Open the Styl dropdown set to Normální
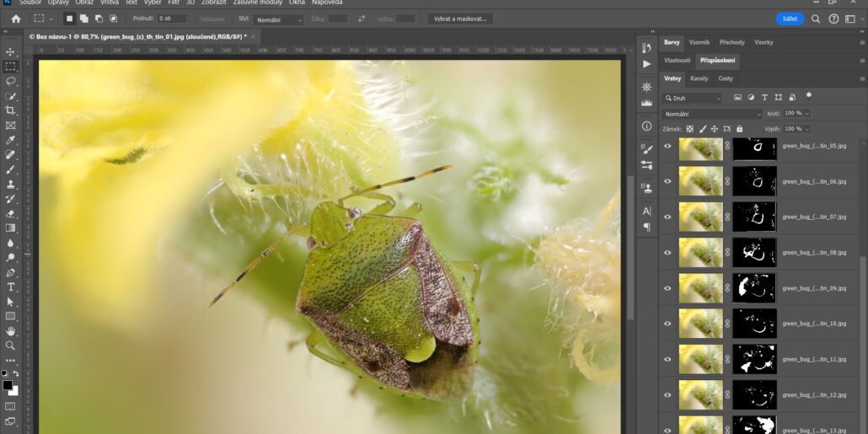The height and width of the screenshot is (434, 868). tap(278, 19)
